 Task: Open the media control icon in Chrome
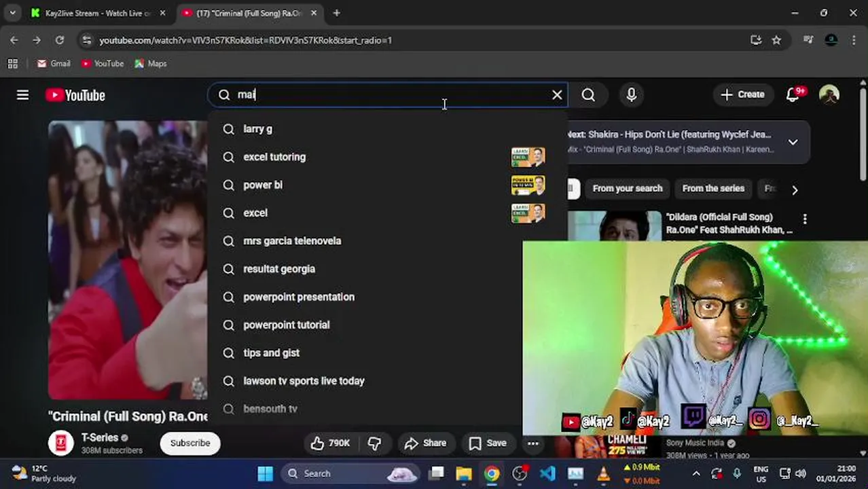point(808,40)
